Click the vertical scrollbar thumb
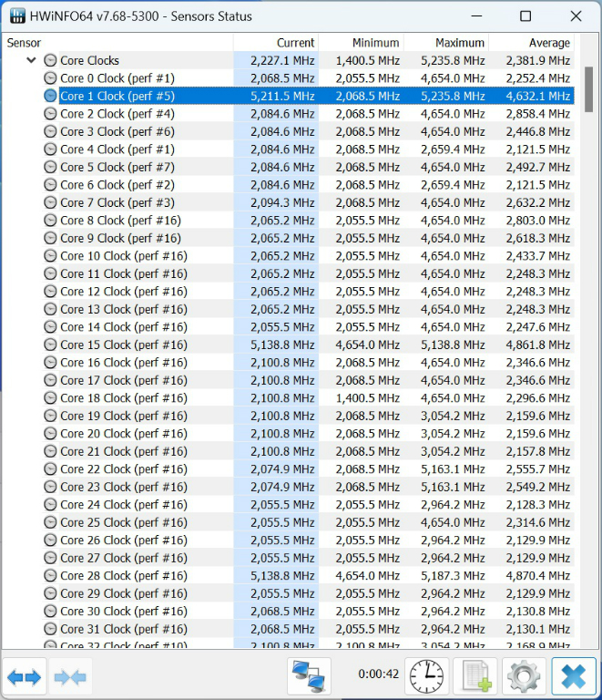The image size is (602, 700). pyautogui.click(x=588, y=89)
